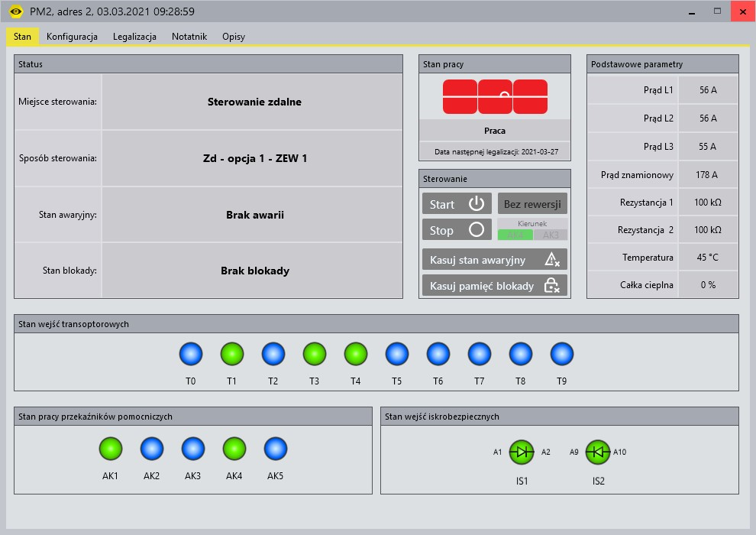
Task: Click the AK5 relay indicator
Action: point(276,449)
